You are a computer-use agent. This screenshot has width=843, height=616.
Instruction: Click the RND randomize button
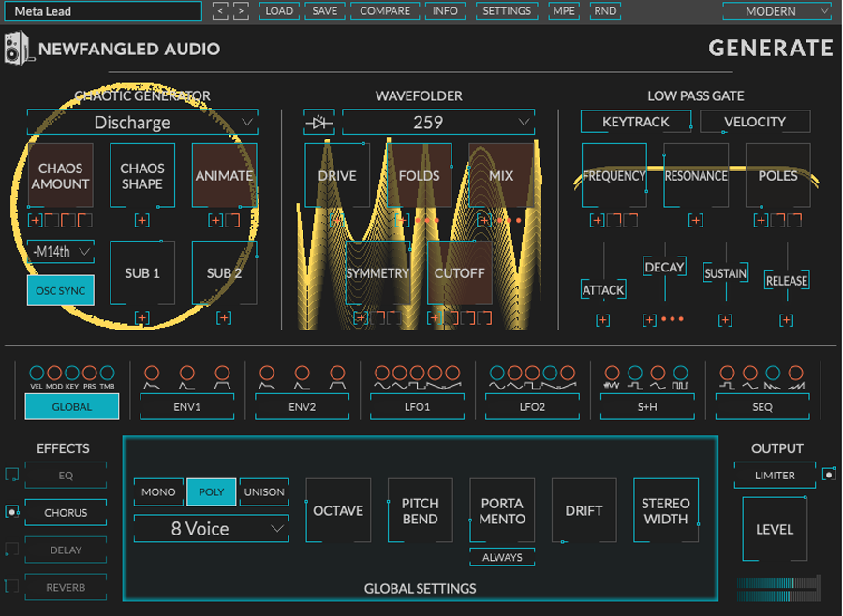605,10
